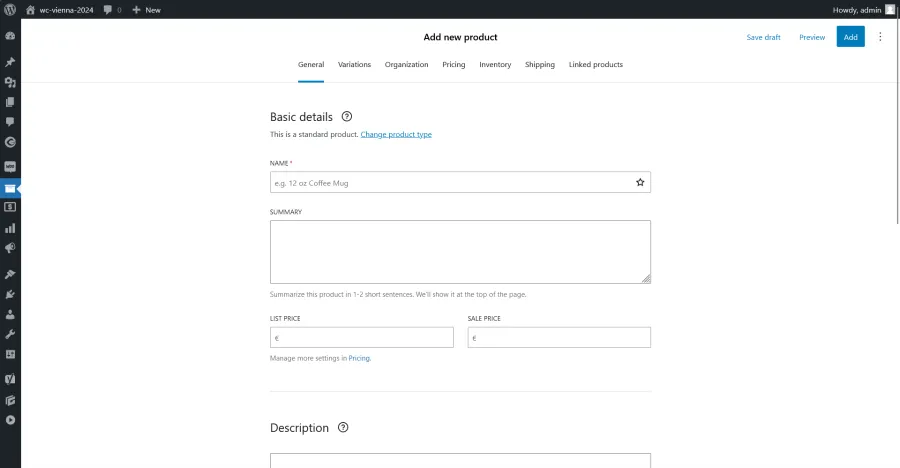
Task: Open the Dashboard sidebar icon
Action: coord(10,36)
